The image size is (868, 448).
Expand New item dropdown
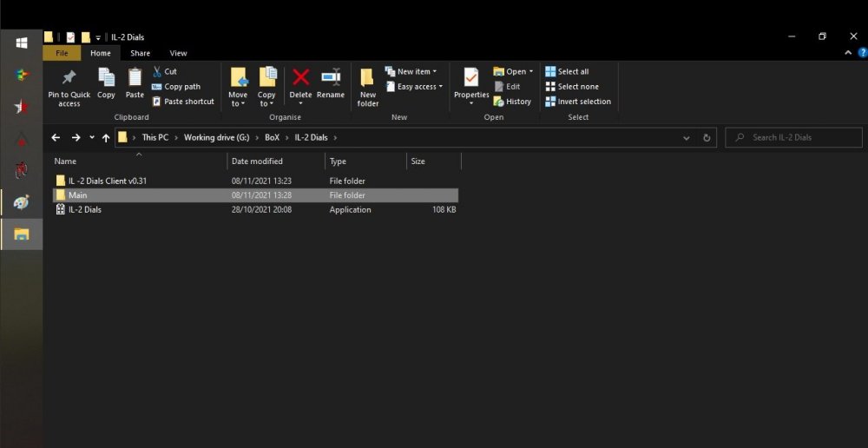pyautogui.click(x=435, y=71)
